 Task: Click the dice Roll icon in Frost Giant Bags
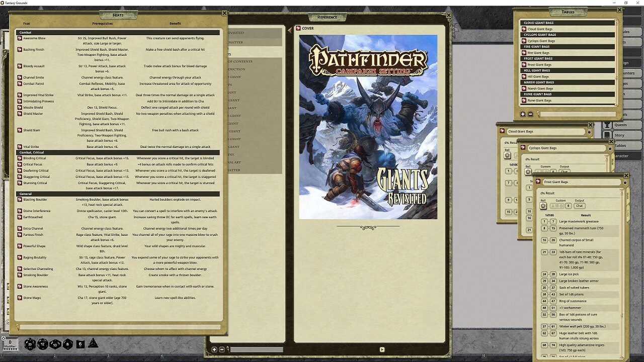click(x=543, y=206)
